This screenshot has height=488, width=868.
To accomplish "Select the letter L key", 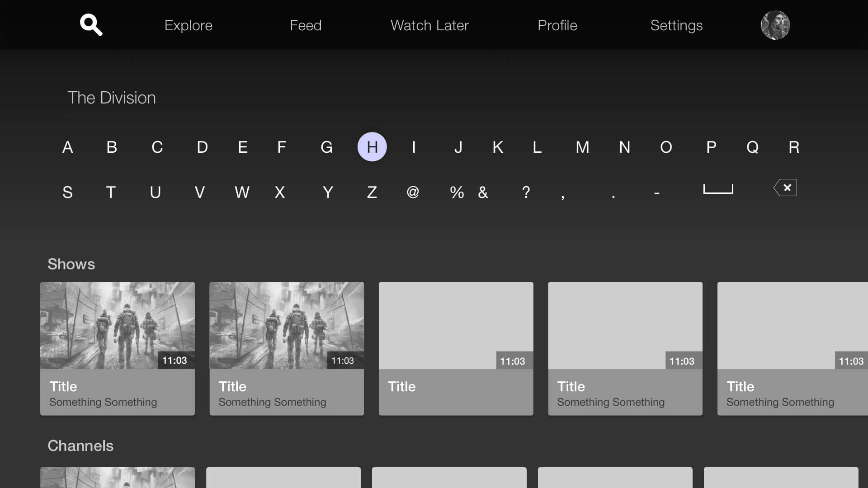I will click(x=537, y=147).
